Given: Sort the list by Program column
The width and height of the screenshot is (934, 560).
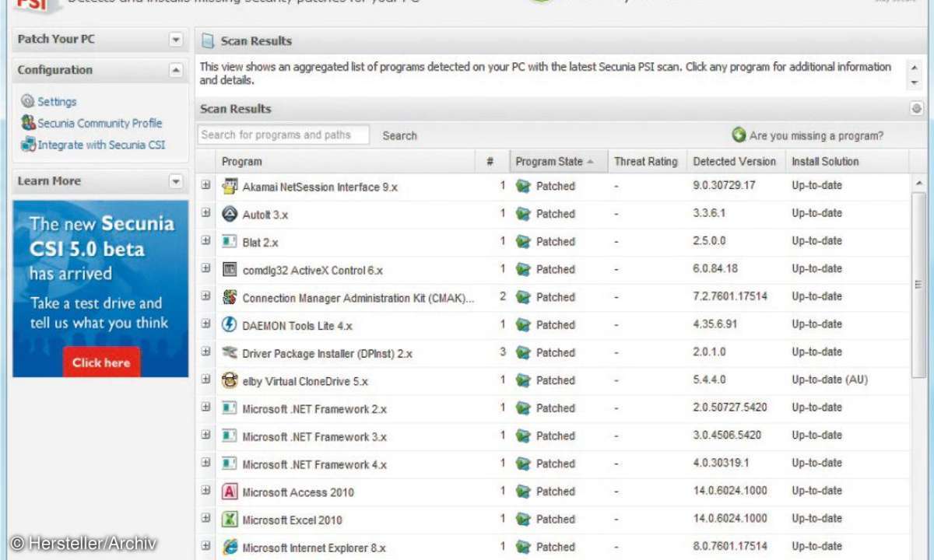Looking at the screenshot, I should (x=346, y=162).
